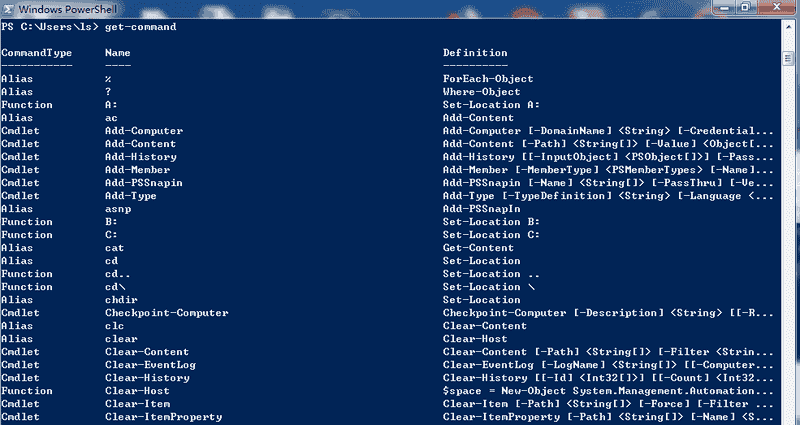Click the CommandType column header
Viewport: 800px width, 425px height.
[36, 53]
